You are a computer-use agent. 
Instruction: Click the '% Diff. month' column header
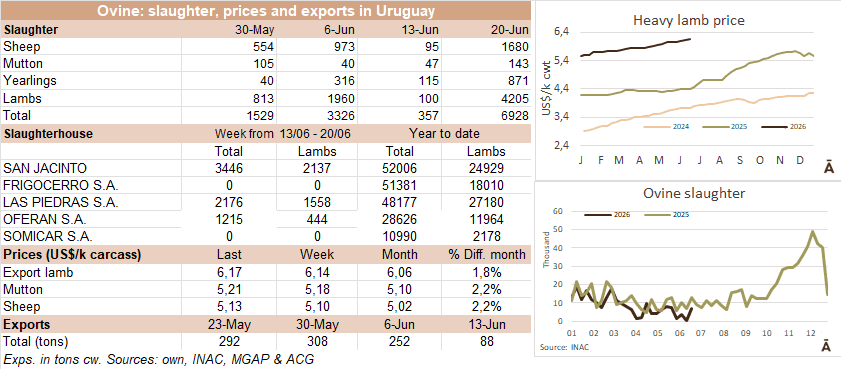click(486, 255)
